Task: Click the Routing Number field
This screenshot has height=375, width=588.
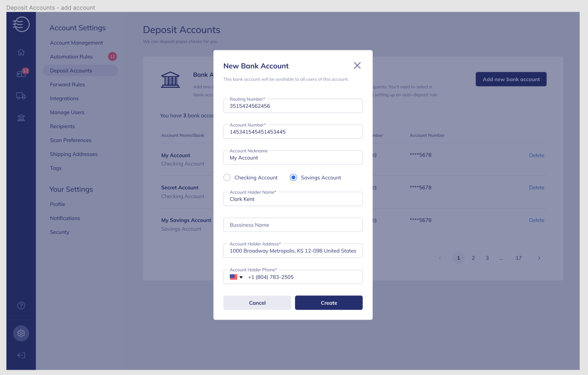Action: click(293, 106)
